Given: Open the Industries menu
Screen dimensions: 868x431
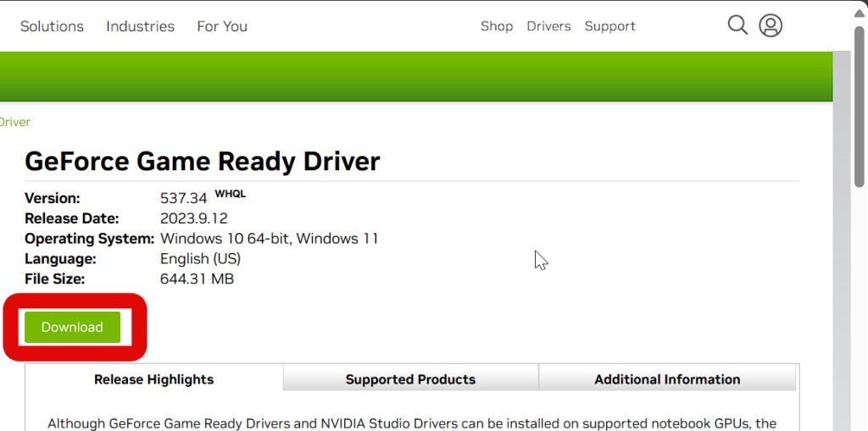Looking at the screenshot, I should point(140,26).
